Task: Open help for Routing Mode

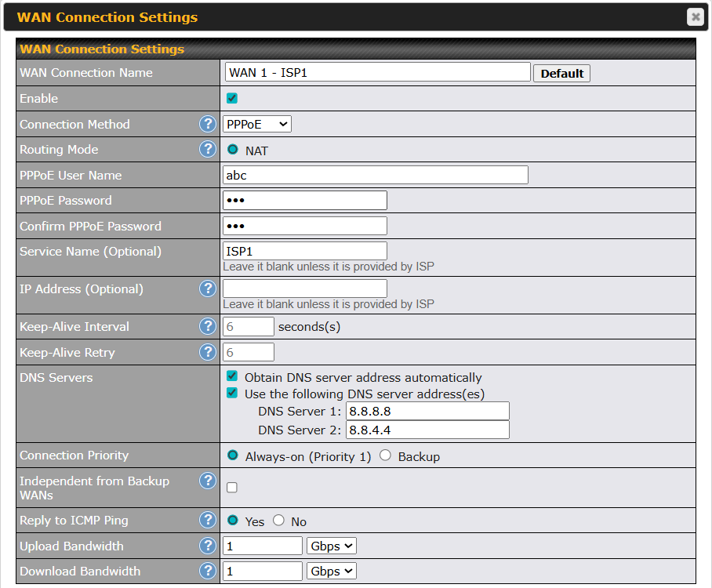Action: [x=207, y=149]
